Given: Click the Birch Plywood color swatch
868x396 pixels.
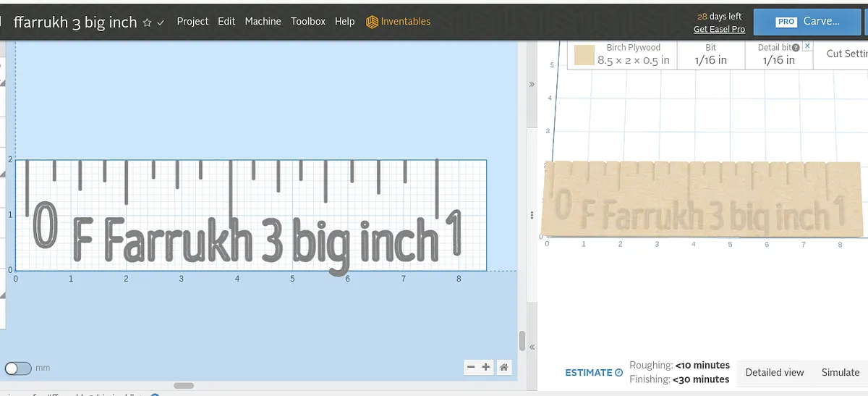Looking at the screenshot, I should (x=584, y=55).
